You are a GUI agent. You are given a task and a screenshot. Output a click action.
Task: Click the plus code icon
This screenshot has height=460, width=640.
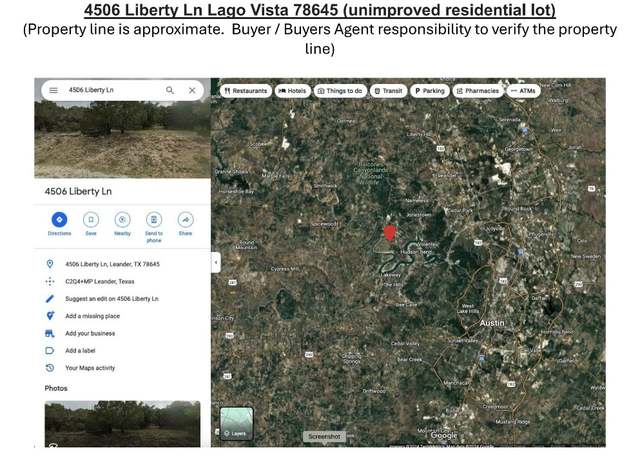point(50,281)
